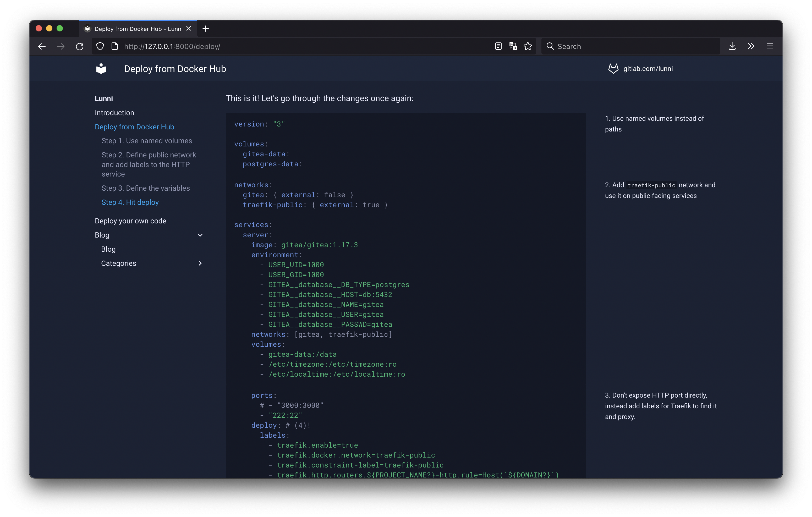This screenshot has width=812, height=517.
Task: Click the address bar URL
Action: click(x=172, y=46)
